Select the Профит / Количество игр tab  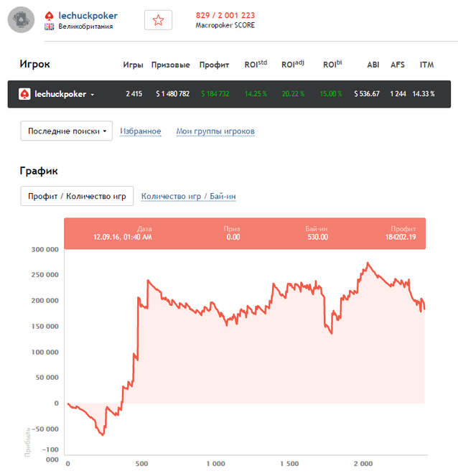point(77,196)
